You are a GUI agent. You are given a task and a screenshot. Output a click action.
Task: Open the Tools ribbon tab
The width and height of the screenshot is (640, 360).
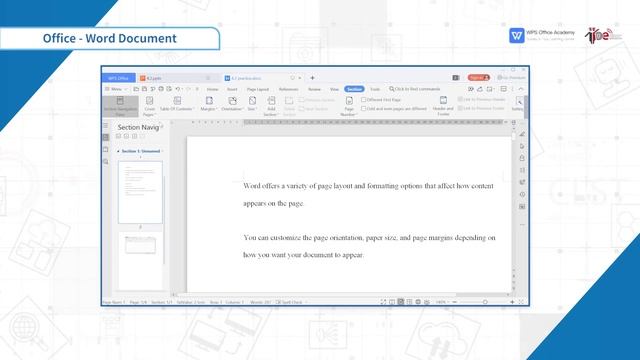pyautogui.click(x=375, y=89)
